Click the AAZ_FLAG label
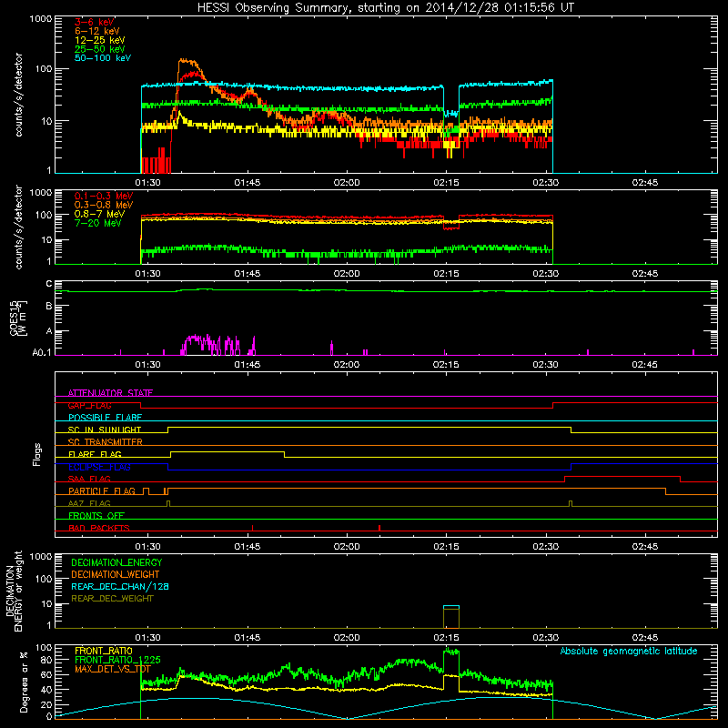Viewport: 728px width, 728px height. click(x=89, y=503)
